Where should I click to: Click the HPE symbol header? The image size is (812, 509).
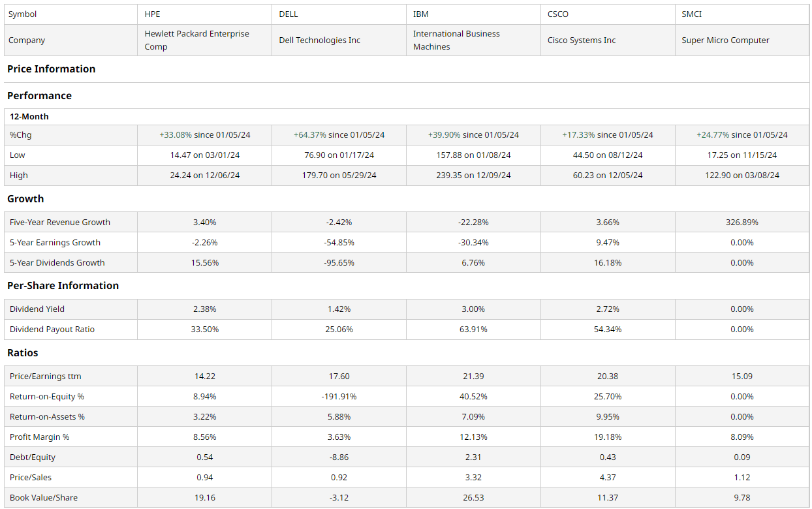152,14
